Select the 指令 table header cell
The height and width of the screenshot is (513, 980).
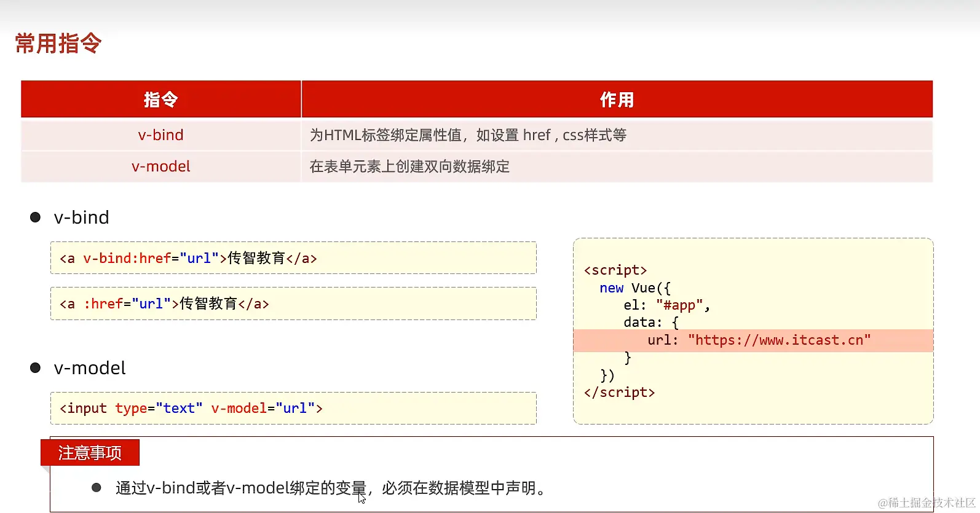[x=161, y=99]
